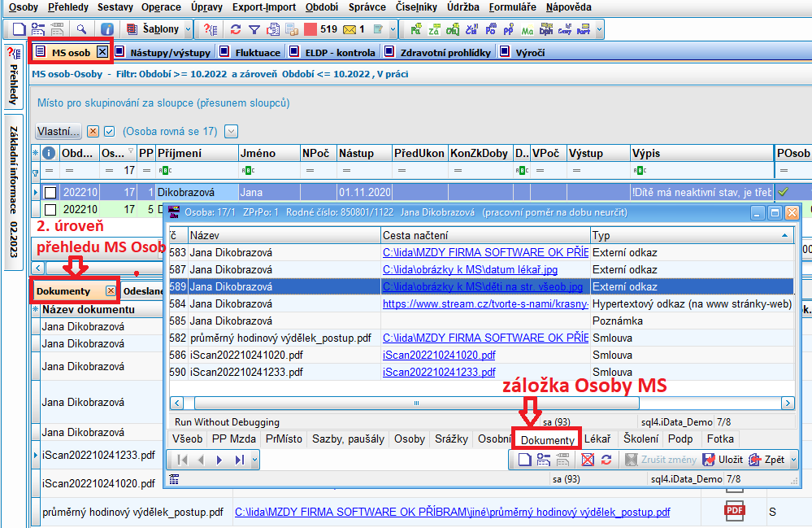Expand the filter history dropdown after Osoba rovná se 17
The width and height of the screenshot is (812, 528).
click(232, 132)
